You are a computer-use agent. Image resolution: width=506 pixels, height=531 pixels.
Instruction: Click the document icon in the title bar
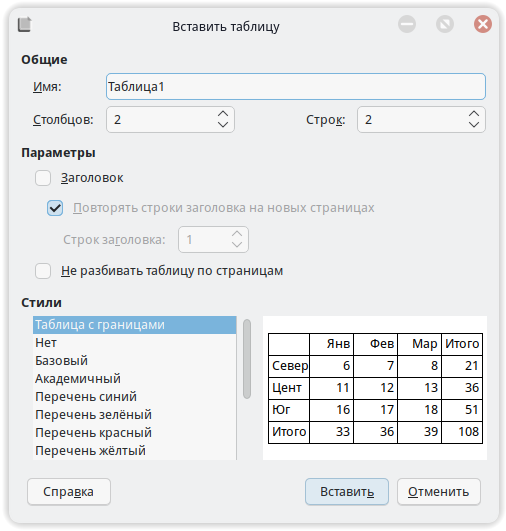point(24,25)
